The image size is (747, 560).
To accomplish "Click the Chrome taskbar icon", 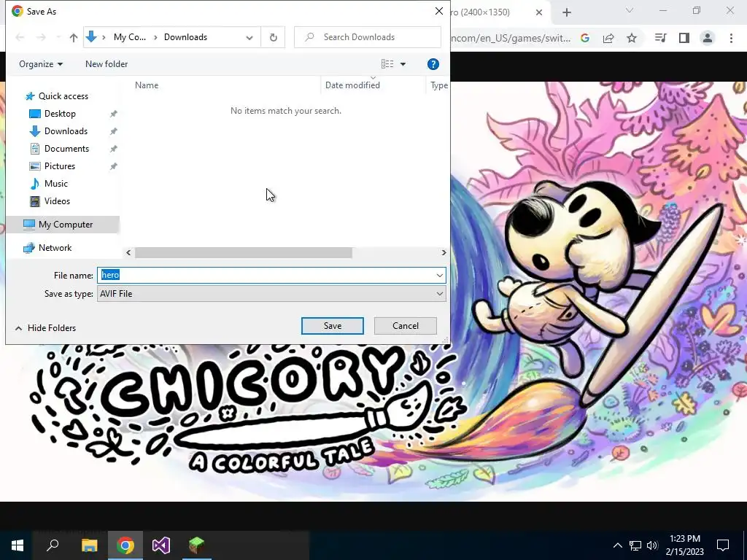I will pyautogui.click(x=125, y=545).
